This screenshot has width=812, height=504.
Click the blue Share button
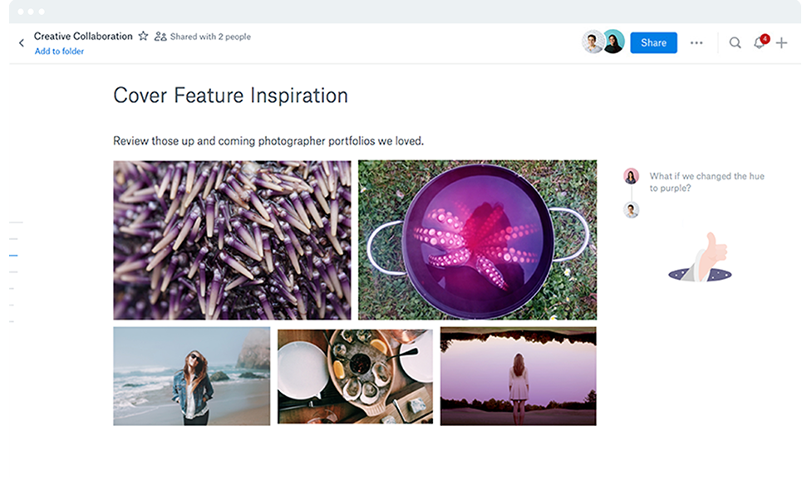tap(653, 42)
